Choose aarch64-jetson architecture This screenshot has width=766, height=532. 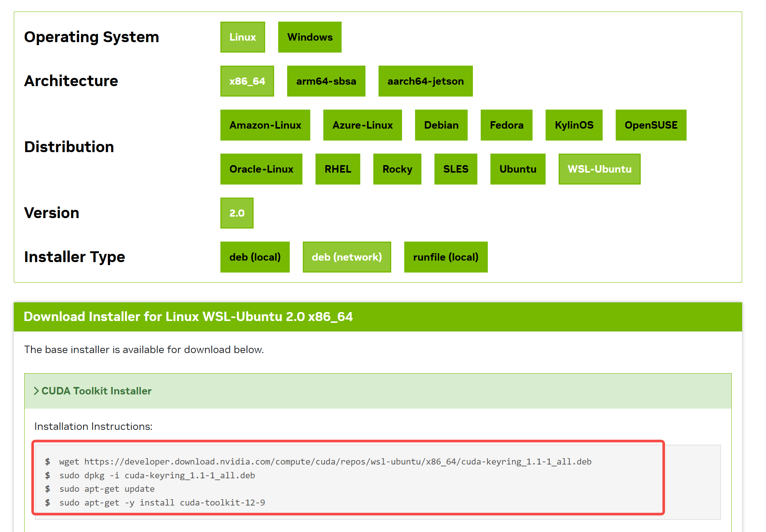(425, 81)
